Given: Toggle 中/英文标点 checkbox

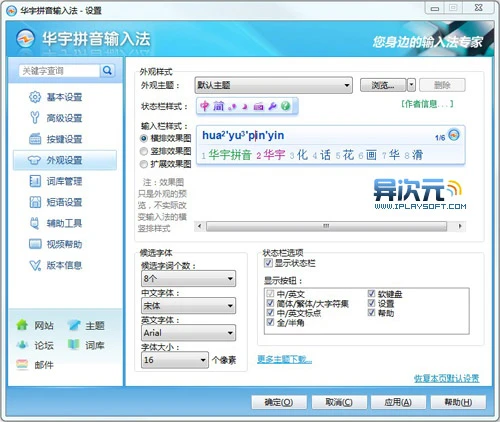Looking at the screenshot, I should 270,313.
